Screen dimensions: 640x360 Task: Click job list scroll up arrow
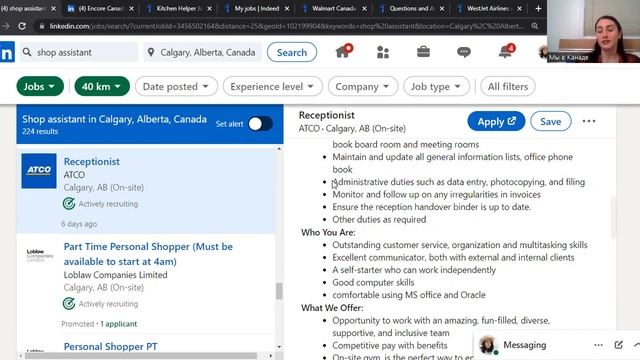click(279, 149)
